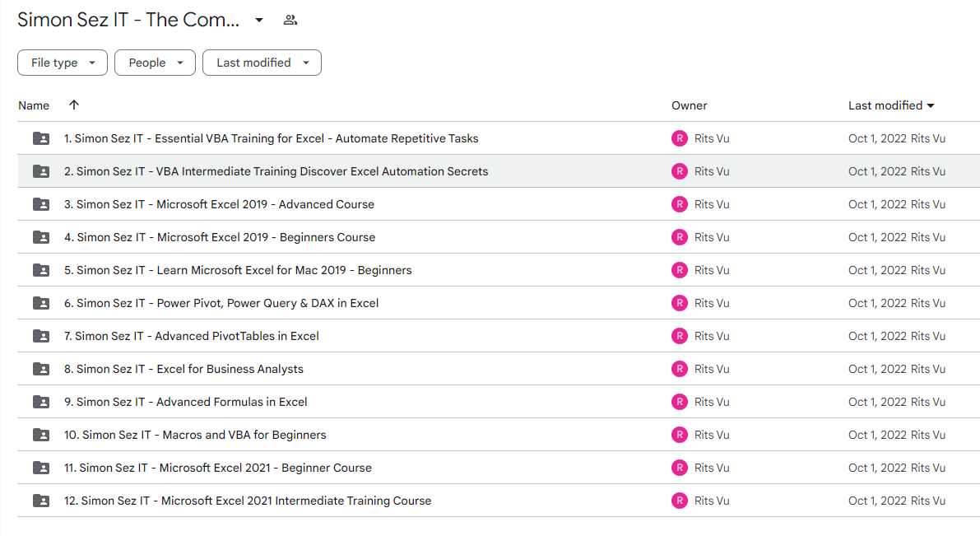The width and height of the screenshot is (980, 536).
Task: Click owner avatar in Excel for Mac row
Action: [680, 270]
